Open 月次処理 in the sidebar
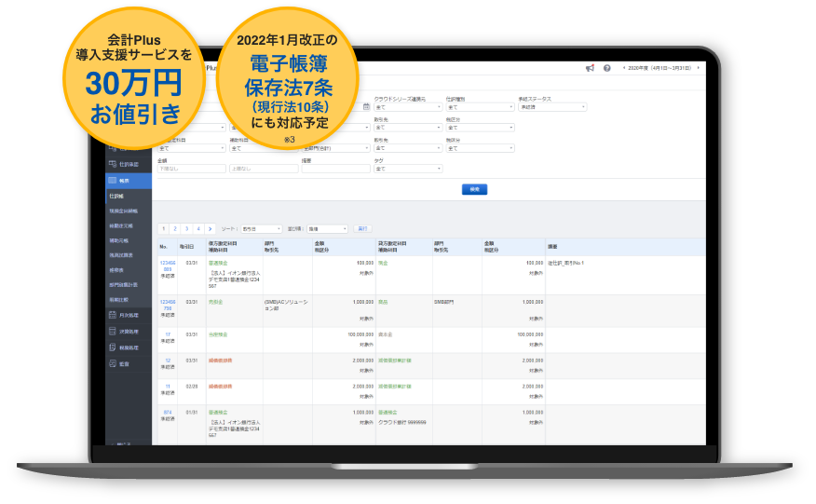 click(129, 316)
